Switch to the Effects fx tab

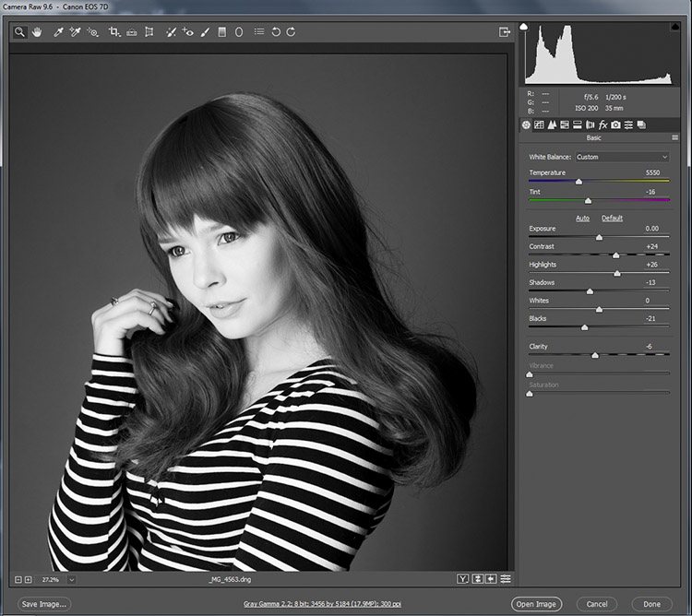tap(603, 124)
